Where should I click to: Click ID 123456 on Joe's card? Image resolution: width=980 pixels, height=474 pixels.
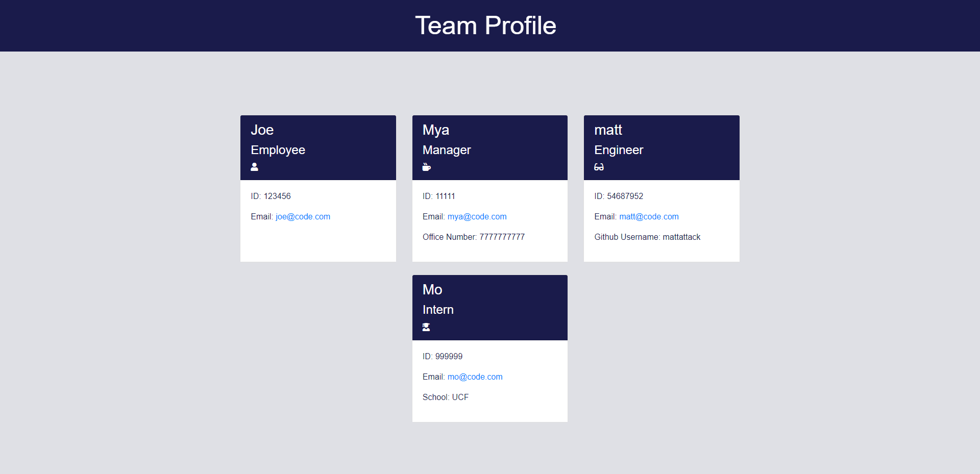coord(270,196)
